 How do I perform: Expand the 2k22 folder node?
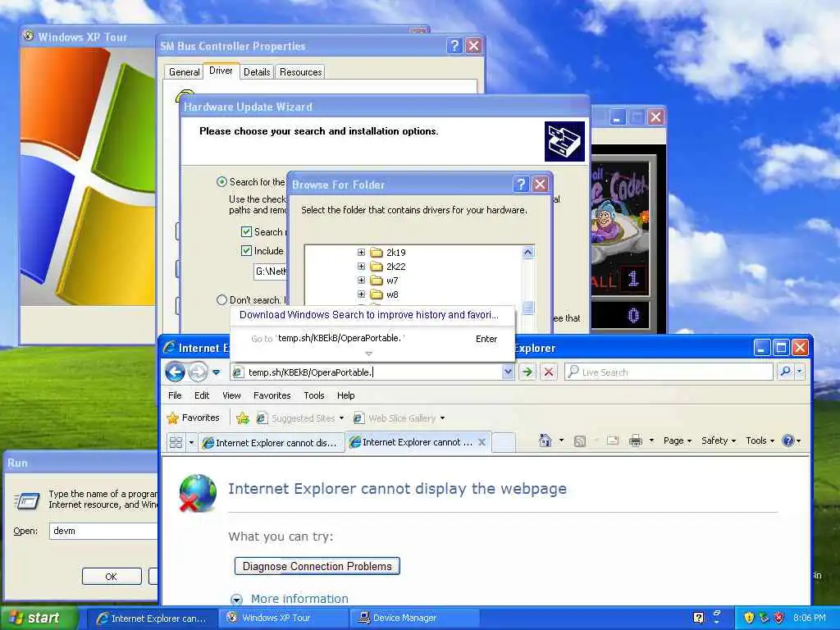click(361, 267)
